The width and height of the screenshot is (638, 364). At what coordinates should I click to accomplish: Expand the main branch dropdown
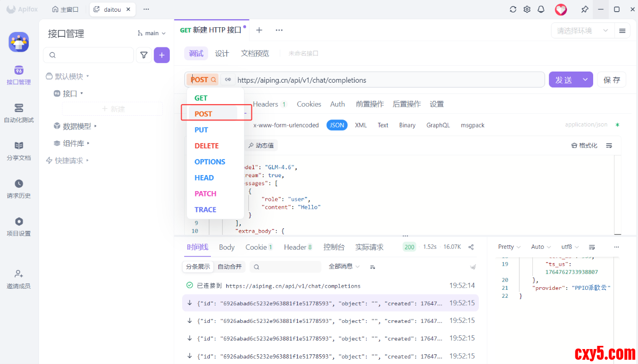(152, 33)
